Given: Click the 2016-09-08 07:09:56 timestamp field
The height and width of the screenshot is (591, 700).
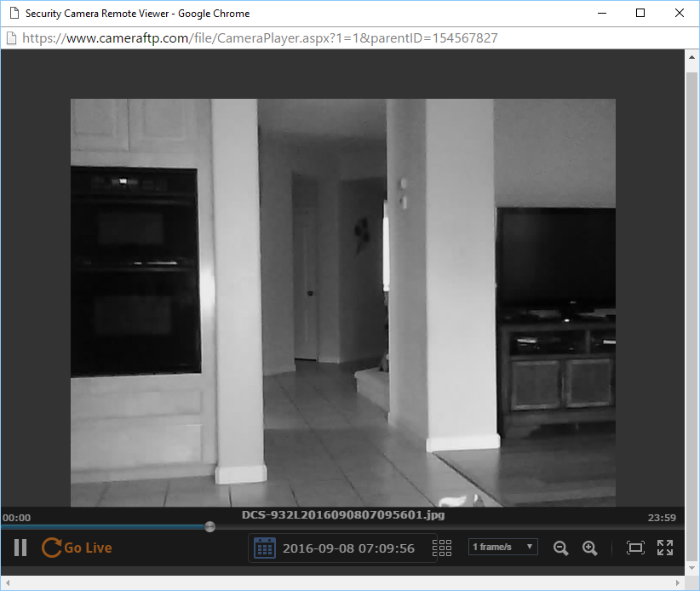Looking at the screenshot, I should coord(348,548).
